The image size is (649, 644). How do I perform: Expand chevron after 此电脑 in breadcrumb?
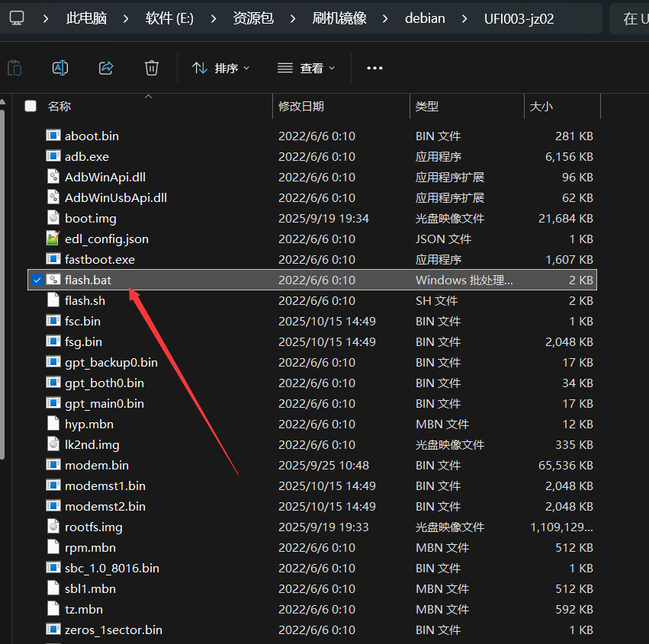coord(126,18)
